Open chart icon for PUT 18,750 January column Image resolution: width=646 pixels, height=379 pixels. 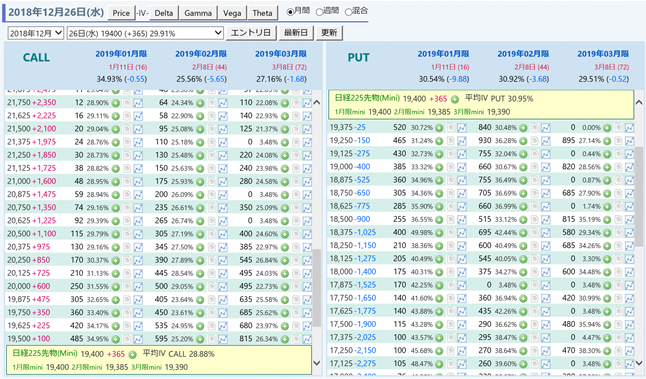coord(462,194)
